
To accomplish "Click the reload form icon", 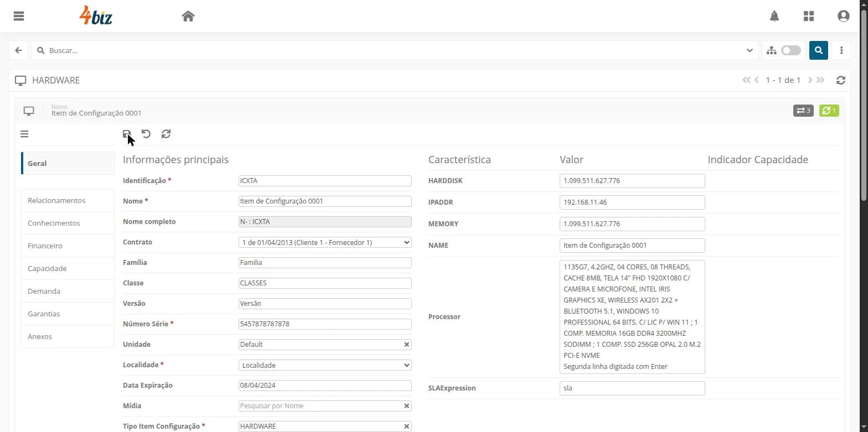I will point(166,134).
